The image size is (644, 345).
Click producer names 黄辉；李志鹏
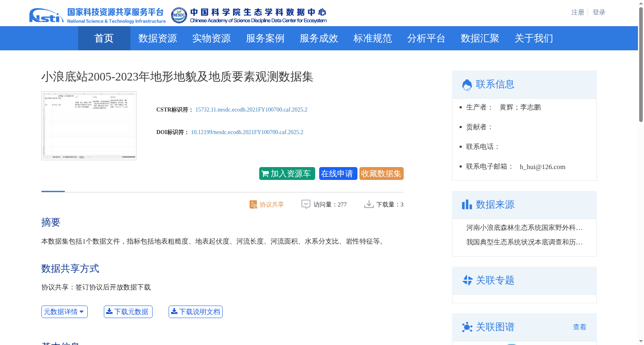click(x=520, y=107)
